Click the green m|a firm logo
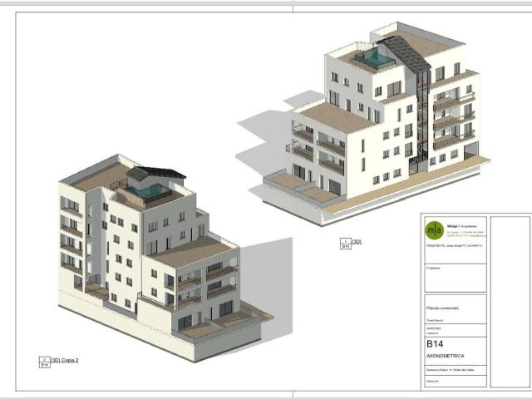This screenshot has width=532, height=399. point(434,230)
